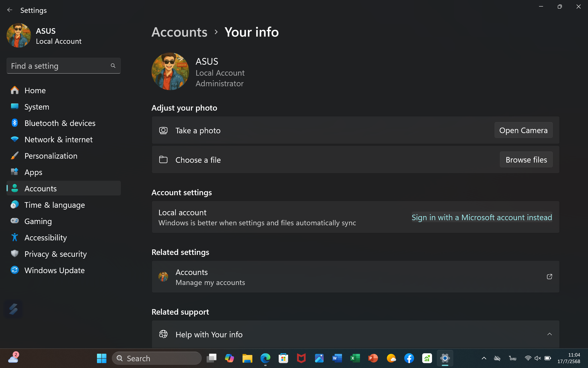Focus the Find a setting search box

tap(64, 66)
